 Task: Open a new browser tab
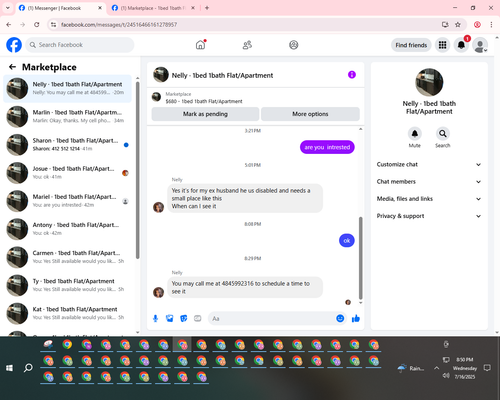207,8
